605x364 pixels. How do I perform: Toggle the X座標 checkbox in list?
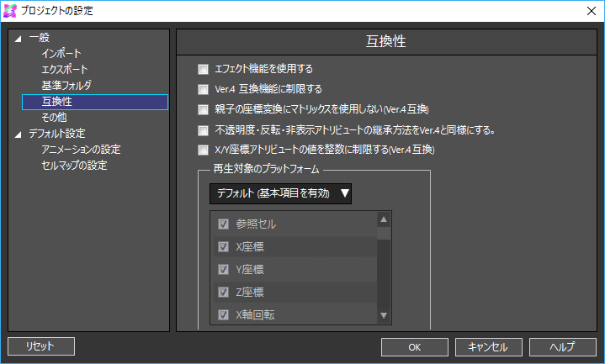(x=223, y=247)
